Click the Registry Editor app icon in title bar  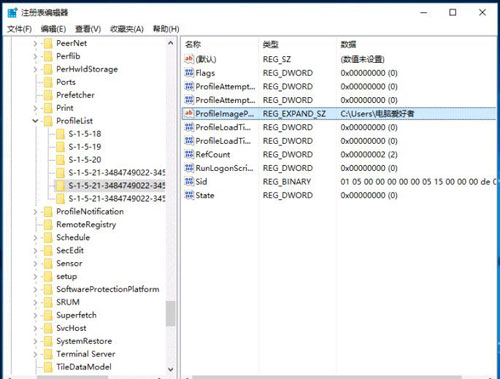point(12,13)
